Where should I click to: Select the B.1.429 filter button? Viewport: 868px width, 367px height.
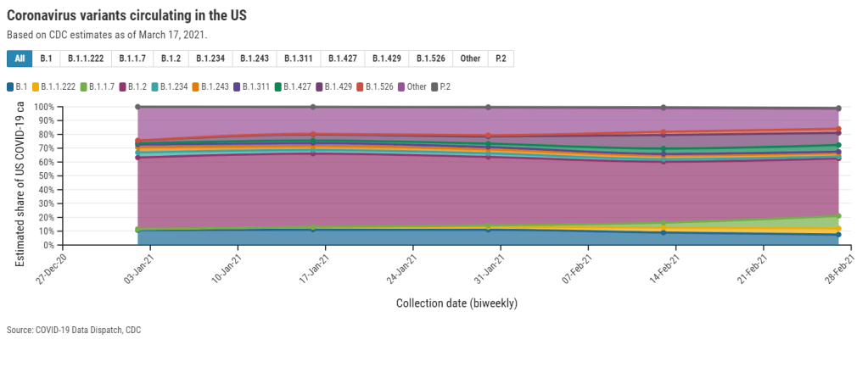click(x=387, y=58)
